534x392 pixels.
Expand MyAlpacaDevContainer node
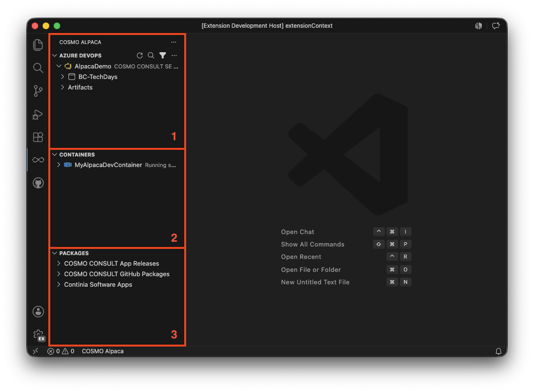click(59, 165)
